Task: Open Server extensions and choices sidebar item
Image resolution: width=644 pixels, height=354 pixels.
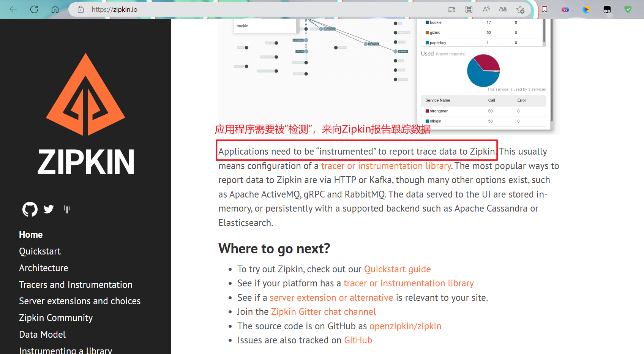Action: (x=80, y=301)
